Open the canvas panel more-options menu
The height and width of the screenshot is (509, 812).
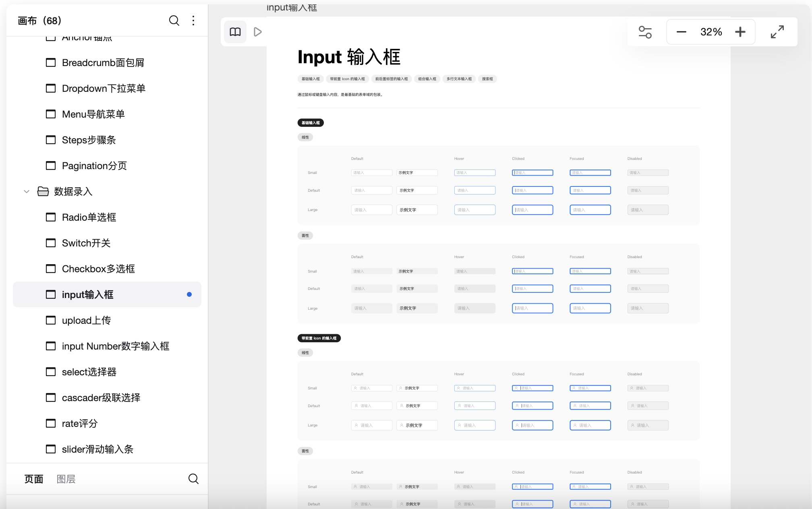click(193, 21)
